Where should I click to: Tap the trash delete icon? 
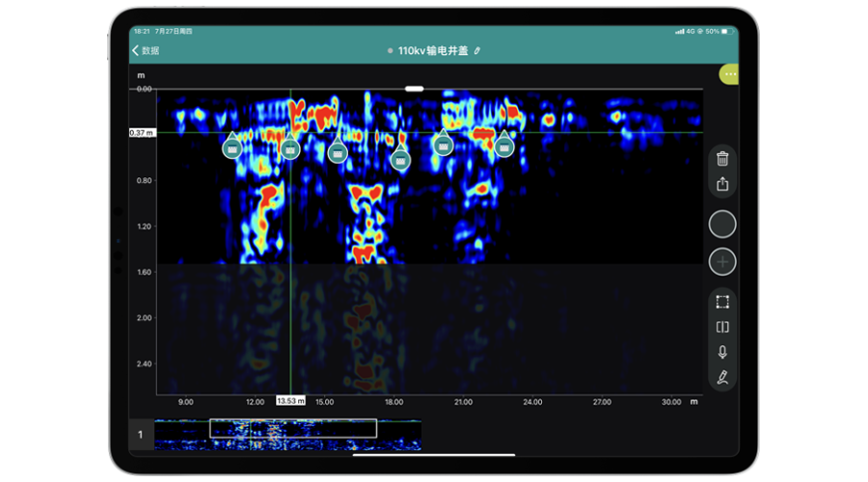tap(722, 159)
